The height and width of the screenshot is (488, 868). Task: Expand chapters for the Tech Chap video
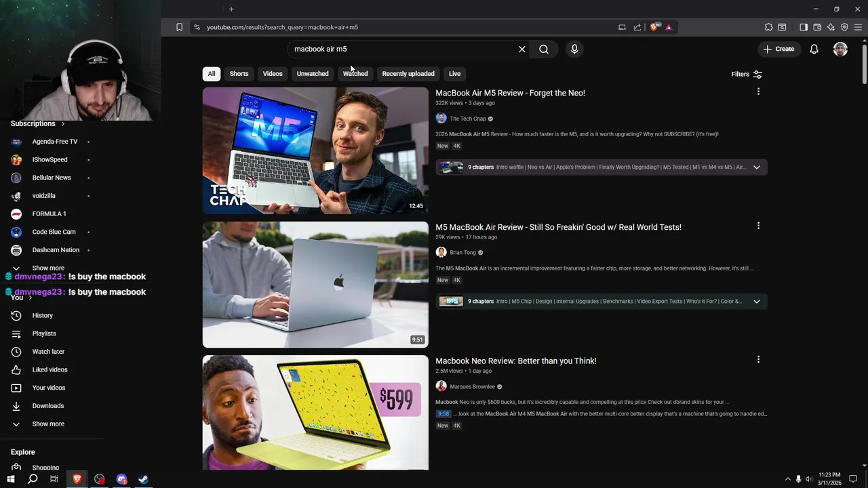pyautogui.click(x=757, y=167)
